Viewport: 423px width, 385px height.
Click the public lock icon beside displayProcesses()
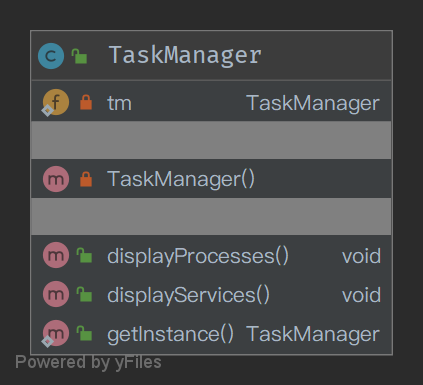point(84,255)
